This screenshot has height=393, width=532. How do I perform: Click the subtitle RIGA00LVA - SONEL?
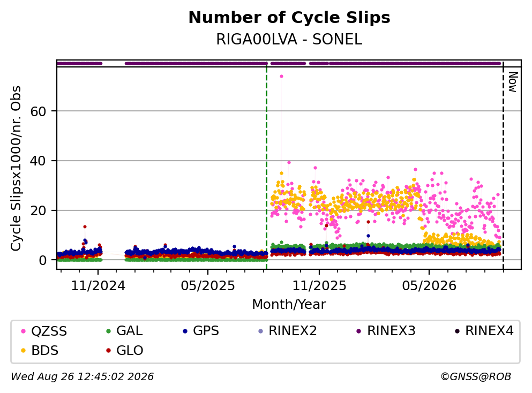pyautogui.click(x=289, y=39)
